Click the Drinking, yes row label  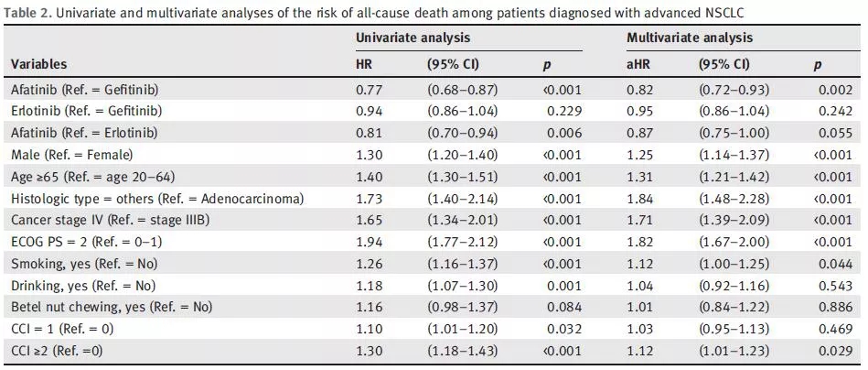80,286
